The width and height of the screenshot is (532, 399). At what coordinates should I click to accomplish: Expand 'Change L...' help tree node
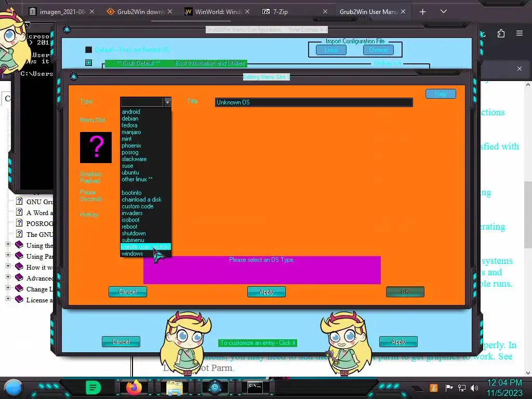pos(8,288)
